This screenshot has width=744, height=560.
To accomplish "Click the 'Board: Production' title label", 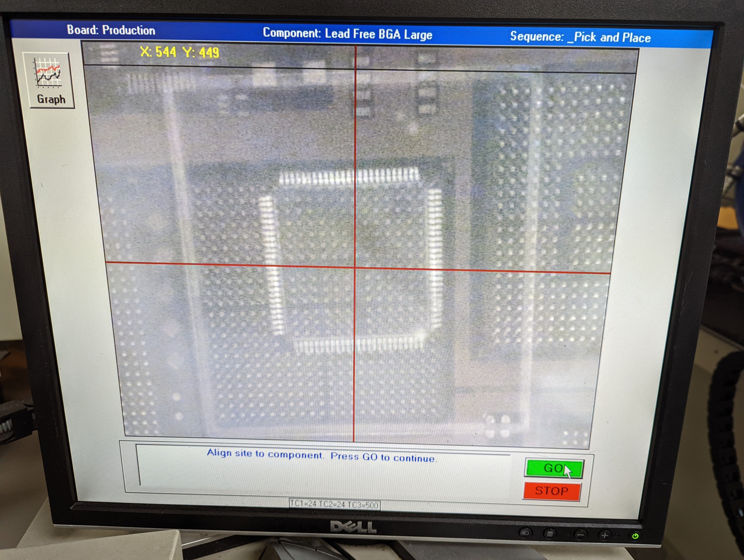I will (111, 30).
